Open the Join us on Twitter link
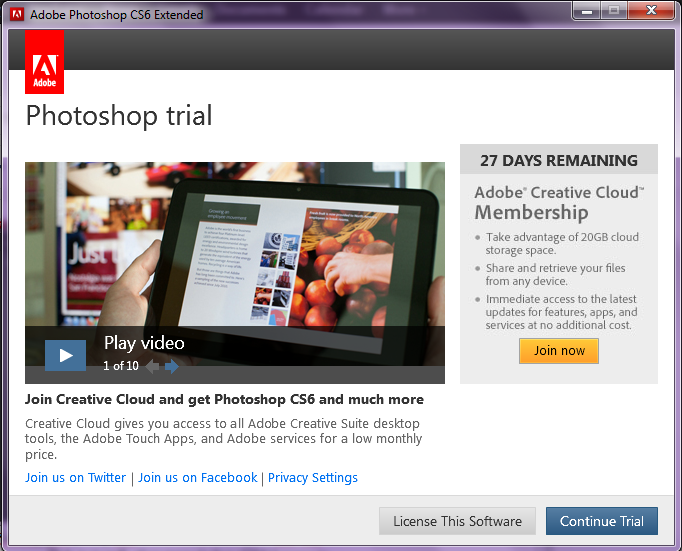 click(75, 478)
